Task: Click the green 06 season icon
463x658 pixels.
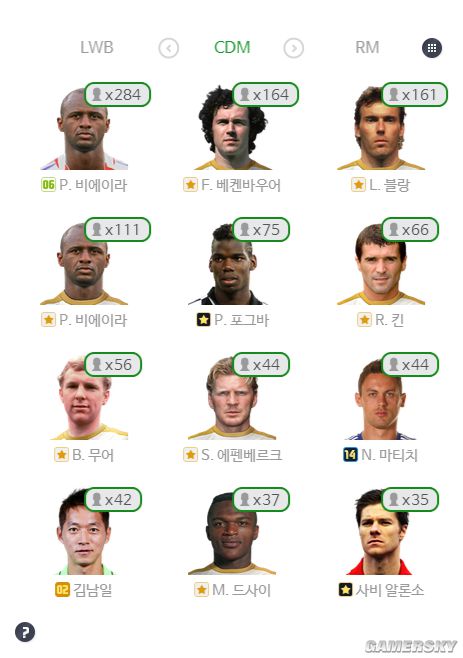Action: 48,185
